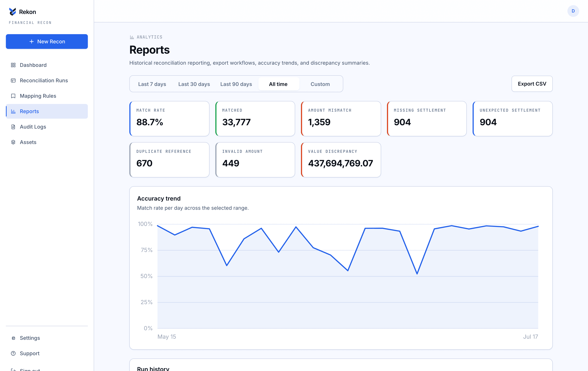Screen dimensions: 588x371
Task: Select Reports in the sidebar
Action: [47, 111]
